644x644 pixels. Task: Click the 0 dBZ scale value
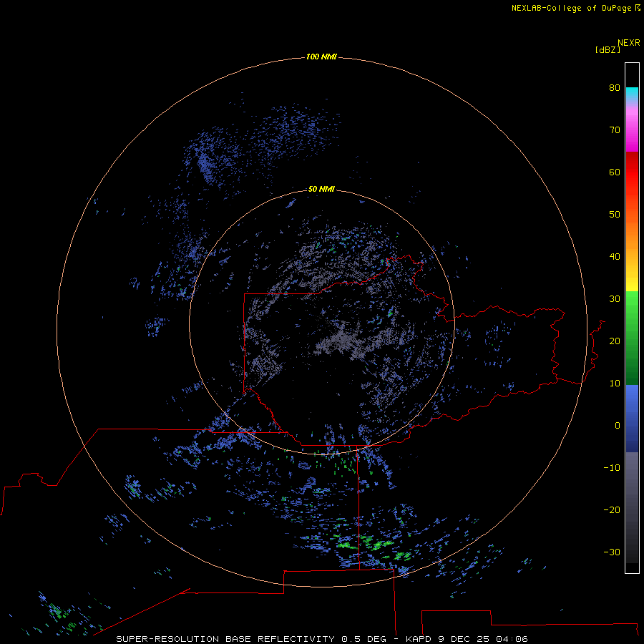click(x=618, y=426)
